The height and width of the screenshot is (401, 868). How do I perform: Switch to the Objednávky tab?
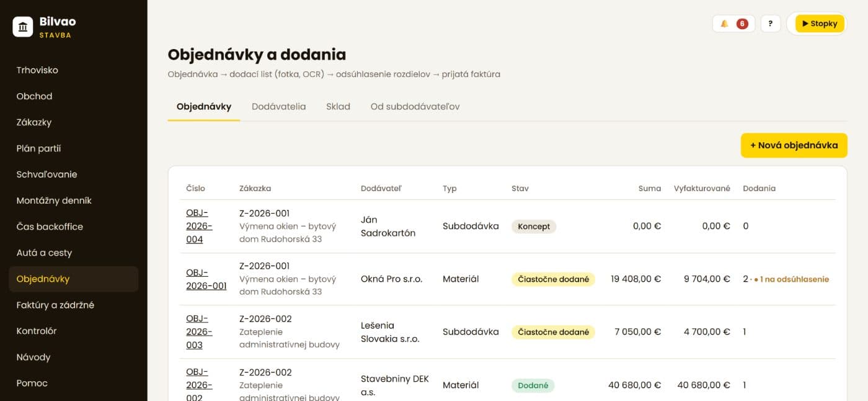click(x=204, y=107)
